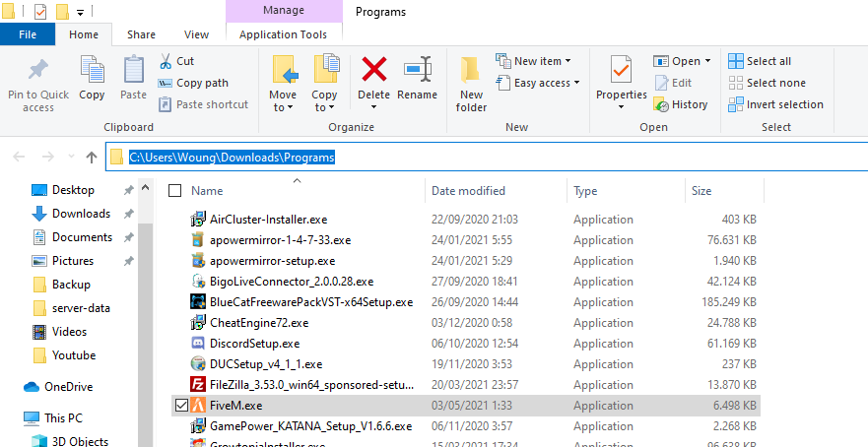Open Documents in navigation pane
868x447 pixels.
(82, 237)
